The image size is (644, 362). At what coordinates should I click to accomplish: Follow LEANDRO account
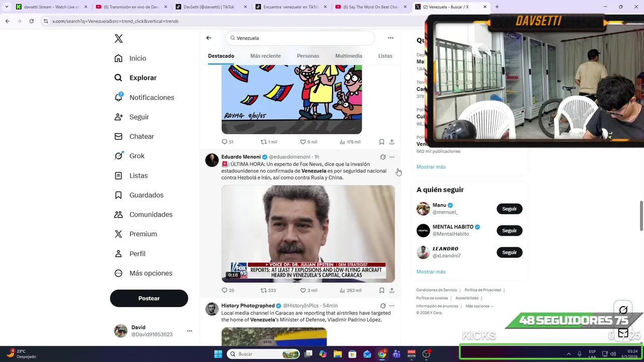pos(509,252)
